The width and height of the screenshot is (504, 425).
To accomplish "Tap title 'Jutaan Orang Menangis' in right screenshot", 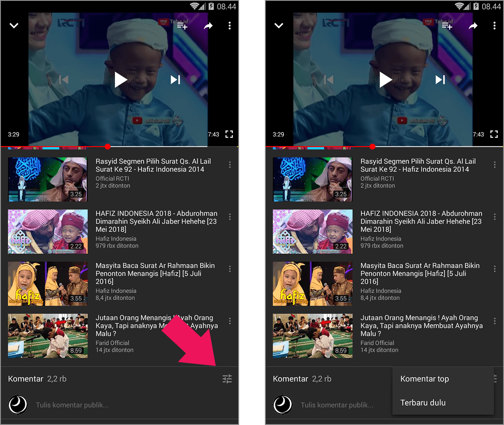I will pos(422,325).
